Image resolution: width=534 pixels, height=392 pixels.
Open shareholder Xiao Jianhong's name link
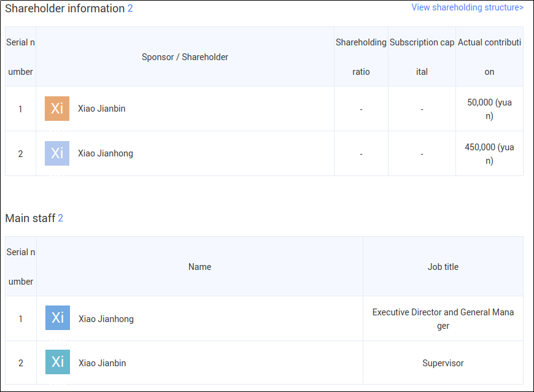coord(105,153)
